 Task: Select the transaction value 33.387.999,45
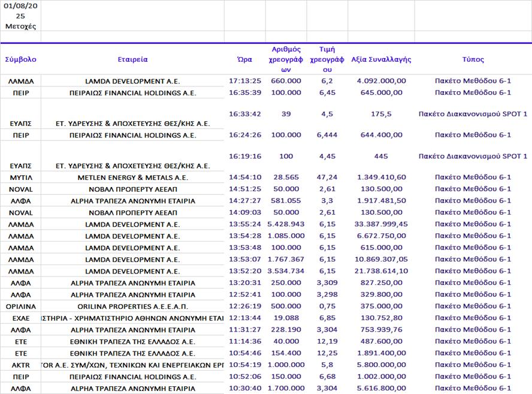point(380,224)
